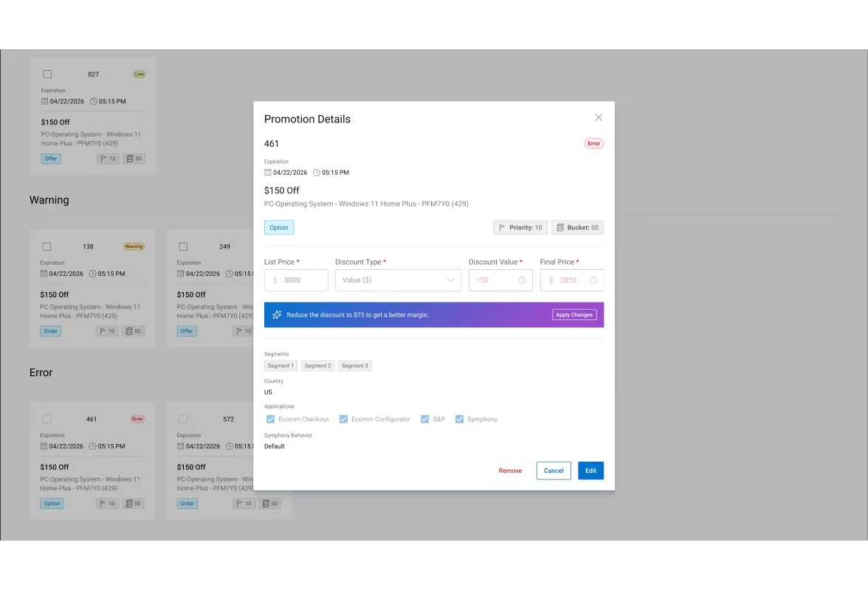Click clock icon on card 027
The width and height of the screenshot is (868, 590).
(x=94, y=101)
